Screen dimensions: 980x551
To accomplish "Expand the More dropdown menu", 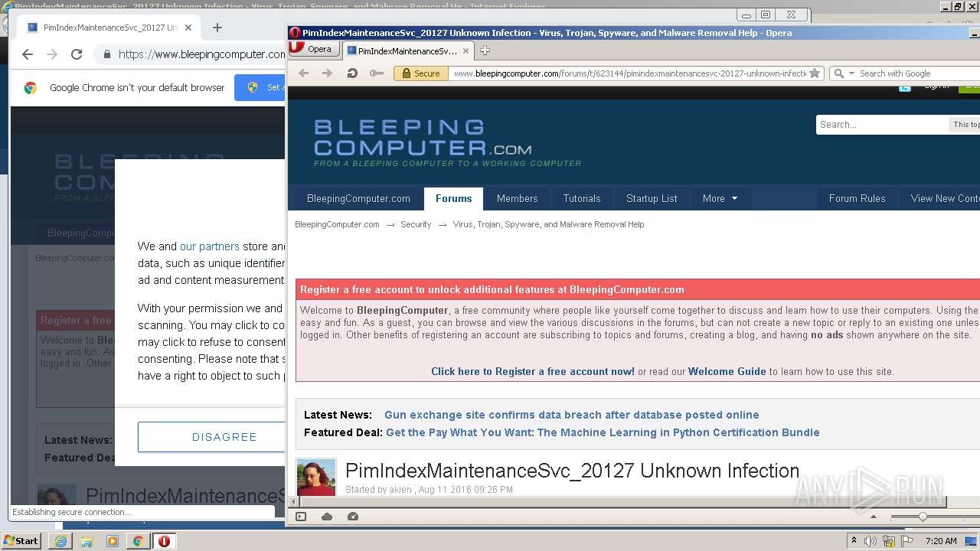I will (x=720, y=198).
